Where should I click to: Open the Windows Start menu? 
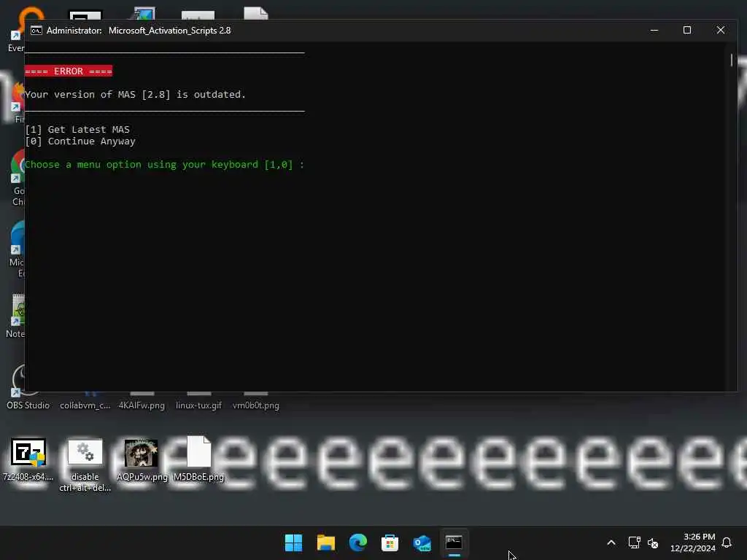click(293, 542)
